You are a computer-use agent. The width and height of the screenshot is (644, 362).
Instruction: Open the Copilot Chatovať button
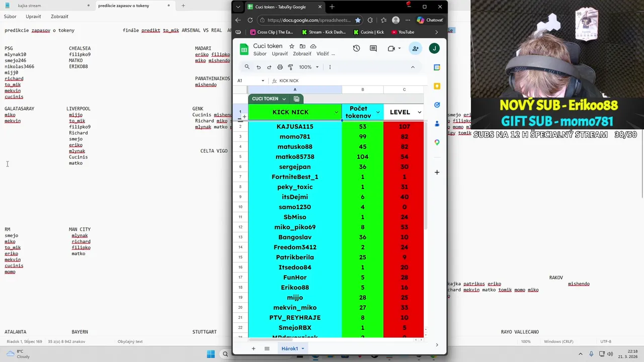click(430, 20)
